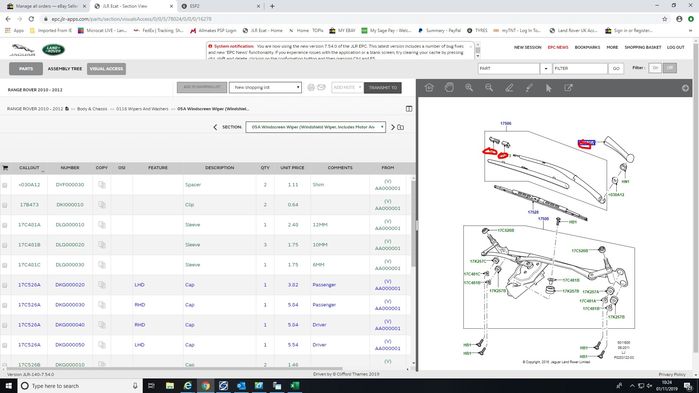Image resolution: width=699 pixels, height=393 pixels.
Task: Click the home view icon in diagram toolbar
Action: [x=429, y=88]
